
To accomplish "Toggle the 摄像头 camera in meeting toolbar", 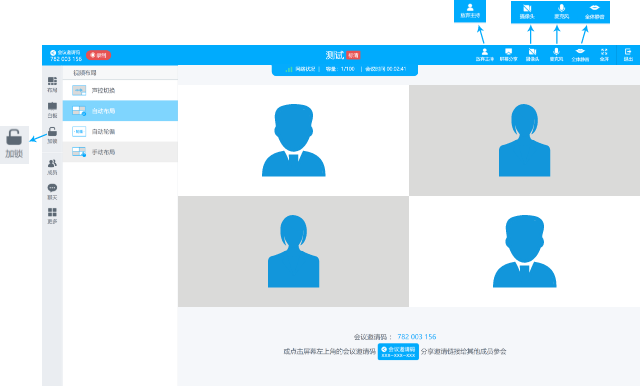I will click(532, 55).
